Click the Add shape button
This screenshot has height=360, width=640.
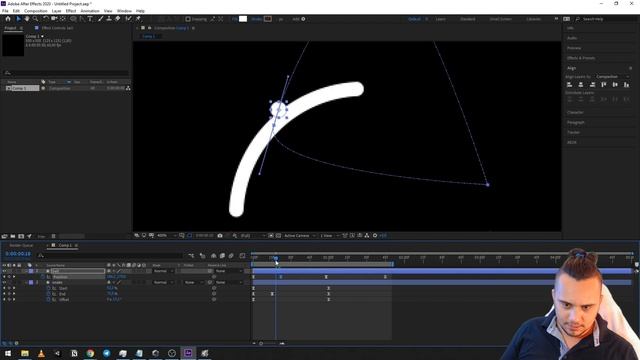303,19
